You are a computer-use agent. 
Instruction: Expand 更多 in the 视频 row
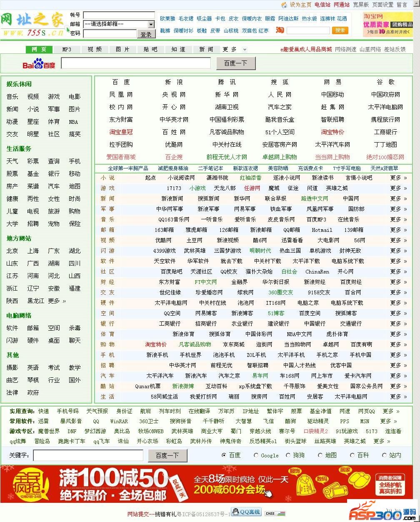coord(398,240)
